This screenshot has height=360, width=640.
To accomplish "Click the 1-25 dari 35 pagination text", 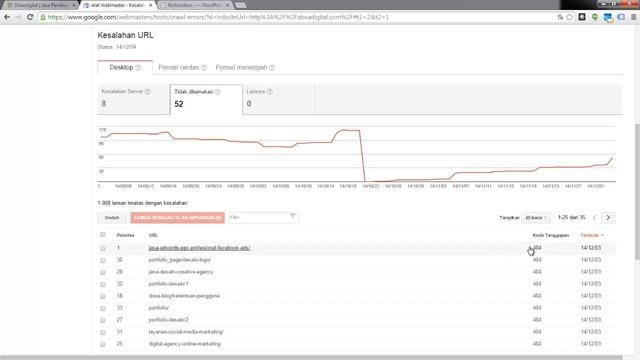I will coord(571,218).
